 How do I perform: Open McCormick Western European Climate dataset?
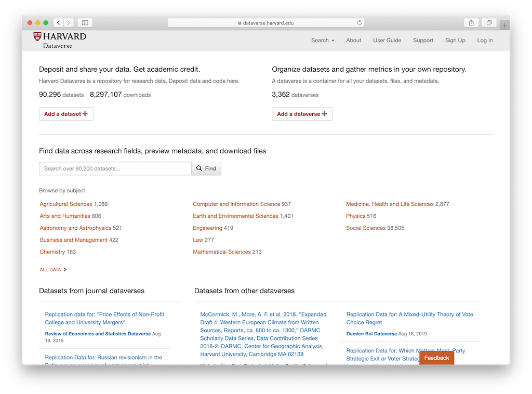(263, 334)
